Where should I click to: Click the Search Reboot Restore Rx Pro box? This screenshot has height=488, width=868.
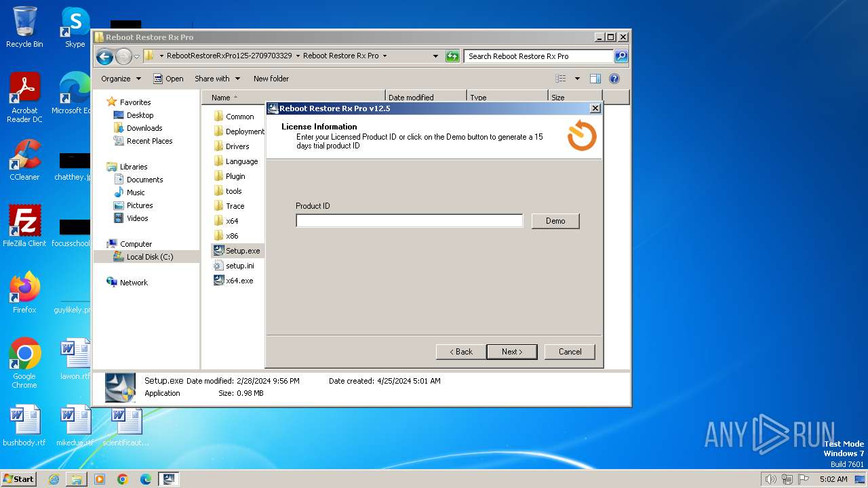[539, 56]
